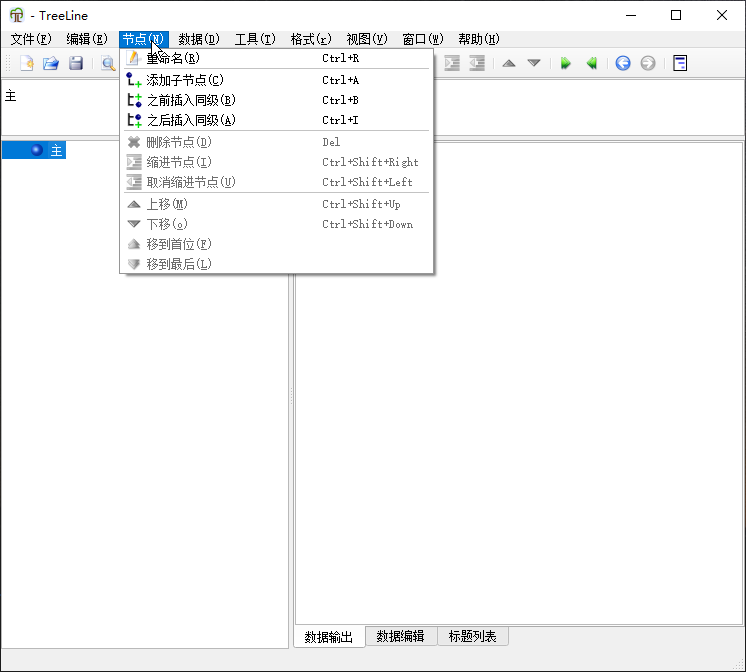Choose 重命名(R) from the node menu
746x672 pixels.
click(276, 58)
